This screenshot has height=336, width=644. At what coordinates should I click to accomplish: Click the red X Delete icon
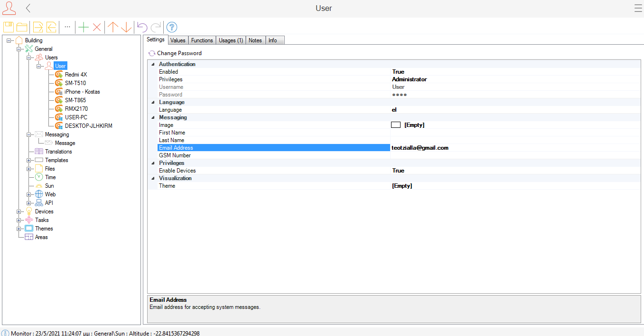coord(97,27)
